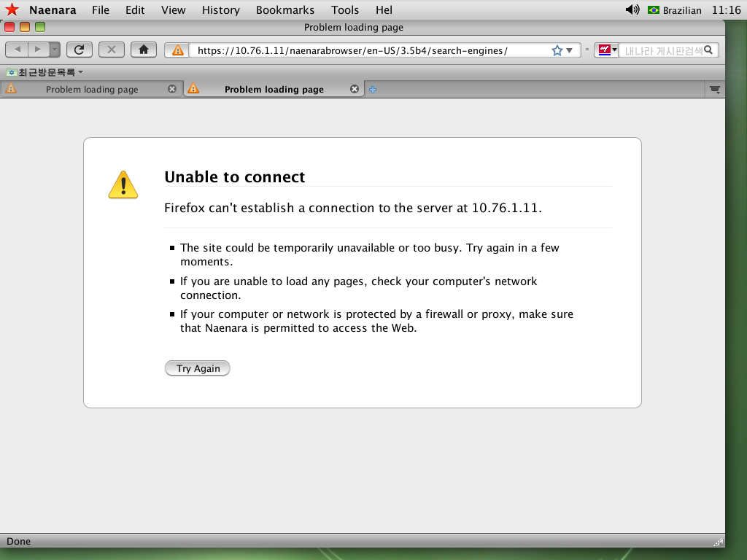Screen dimensions: 747x560
Task: Close the active Problem loading page tab
Action: (x=355, y=89)
